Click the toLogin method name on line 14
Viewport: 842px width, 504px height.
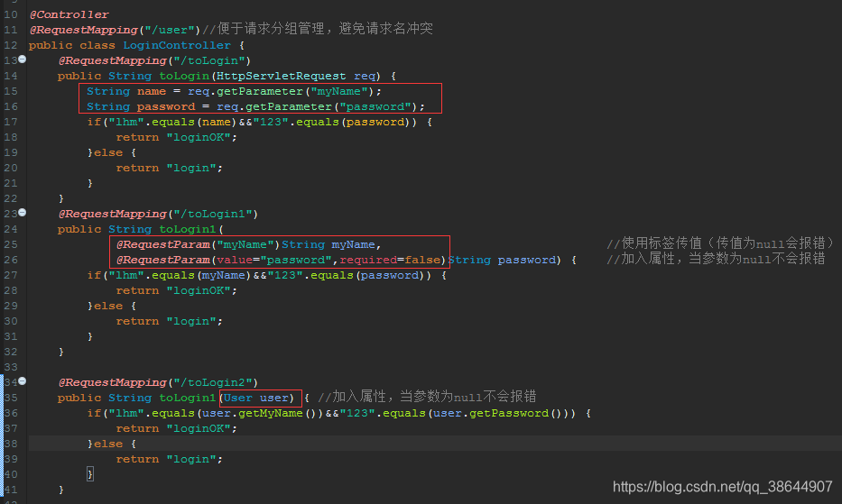184,77
